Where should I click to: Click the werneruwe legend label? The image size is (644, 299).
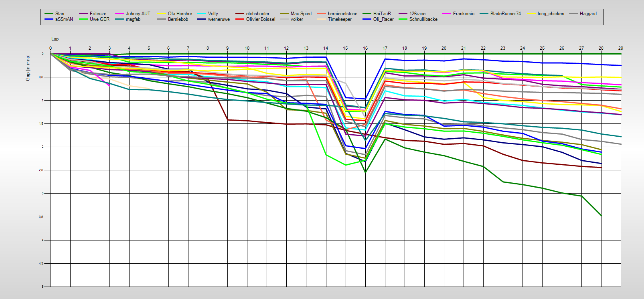[219, 19]
